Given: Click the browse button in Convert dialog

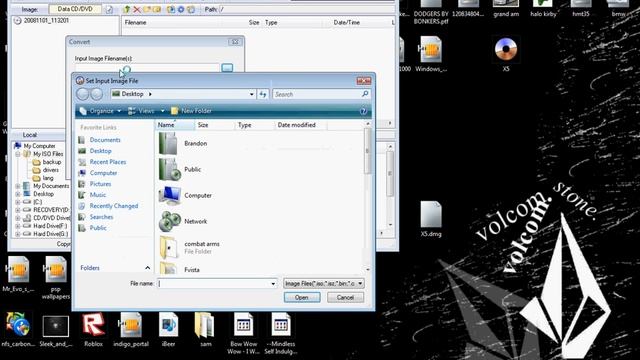Looking at the screenshot, I should tap(227, 67).
